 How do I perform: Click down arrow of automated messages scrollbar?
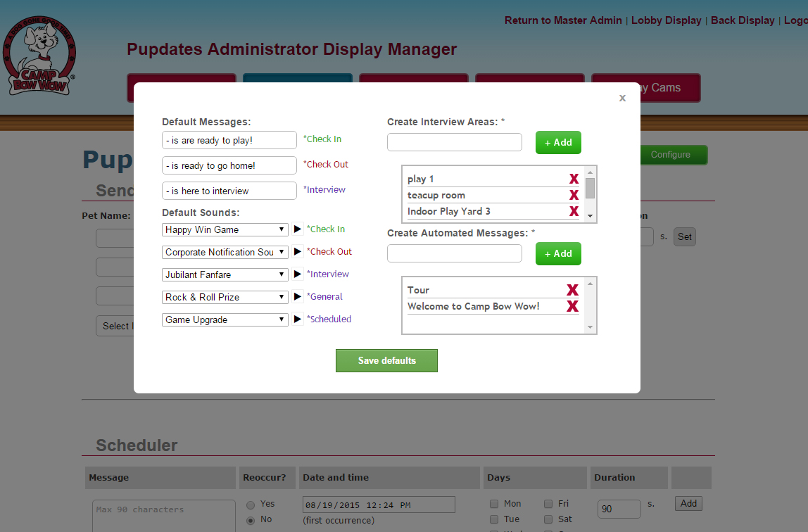(x=590, y=327)
